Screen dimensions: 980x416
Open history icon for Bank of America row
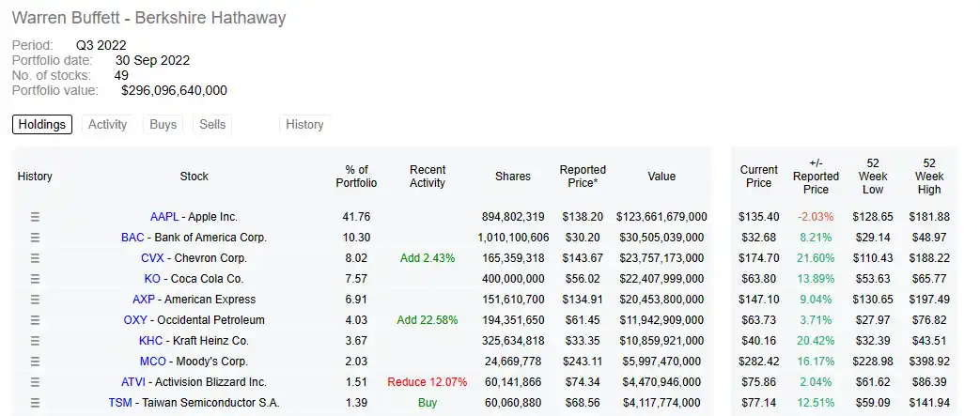point(35,238)
